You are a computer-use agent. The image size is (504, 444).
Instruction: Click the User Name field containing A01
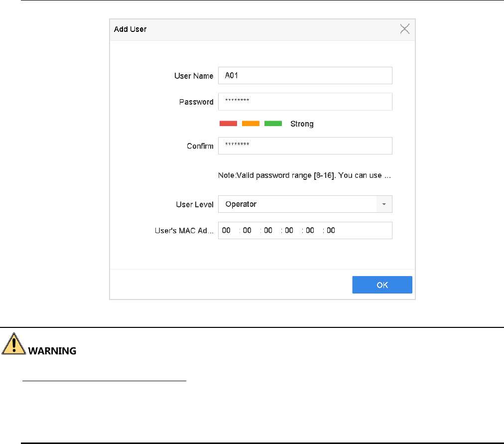coord(305,76)
